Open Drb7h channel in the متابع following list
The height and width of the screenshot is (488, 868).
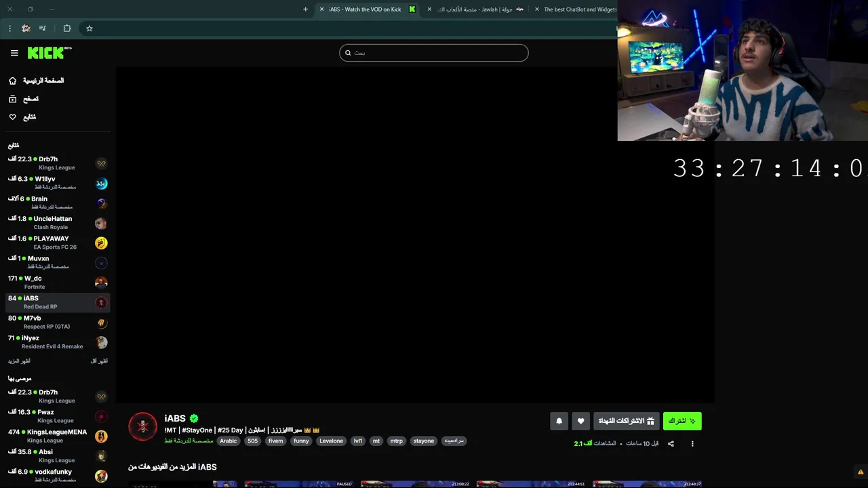(x=58, y=163)
